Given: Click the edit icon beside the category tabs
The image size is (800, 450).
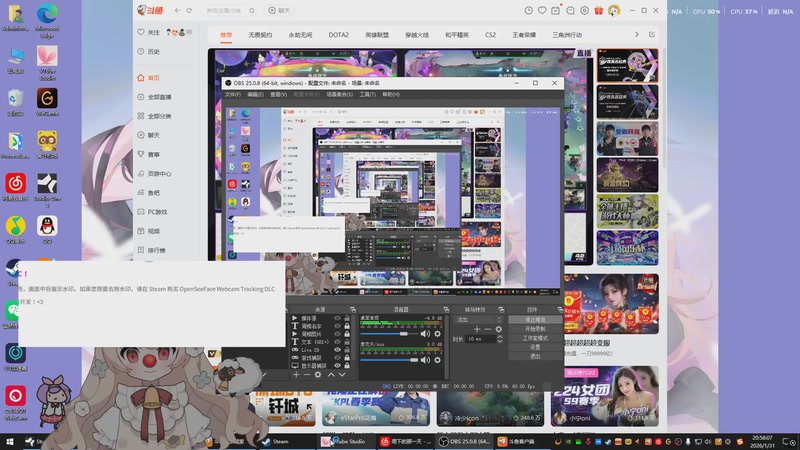Looking at the screenshot, I should click(652, 34).
